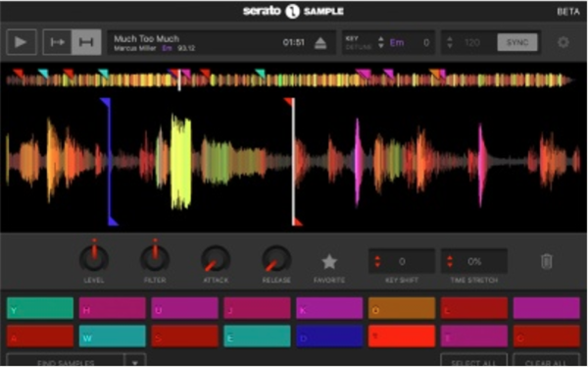588x367 pixels.
Task: Click the ATTACK knob
Action: pyautogui.click(x=216, y=259)
